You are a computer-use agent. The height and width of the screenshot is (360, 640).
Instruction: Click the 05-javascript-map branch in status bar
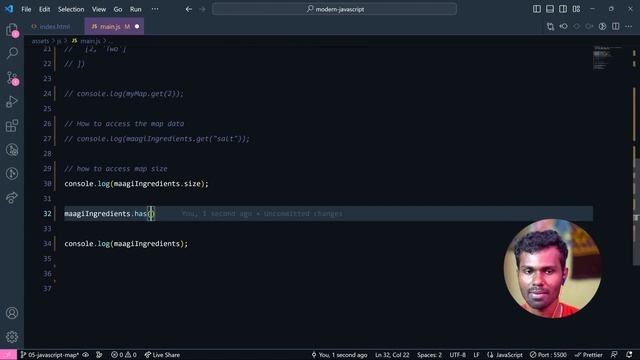coord(50,355)
